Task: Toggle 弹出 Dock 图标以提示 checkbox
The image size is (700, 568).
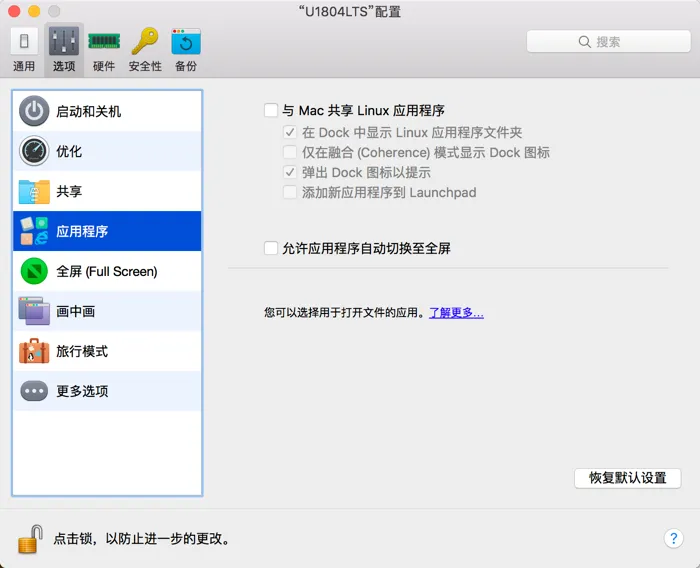Action: [x=290, y=172]
